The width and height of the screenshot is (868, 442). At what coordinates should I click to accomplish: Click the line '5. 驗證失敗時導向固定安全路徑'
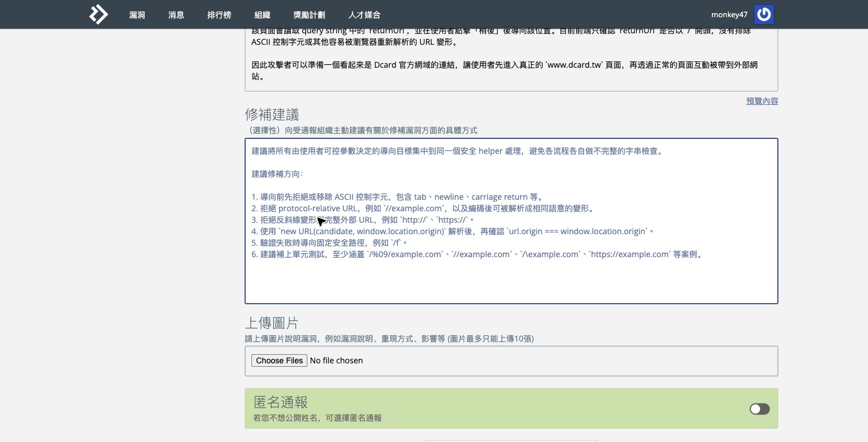[x=330, y=243]
